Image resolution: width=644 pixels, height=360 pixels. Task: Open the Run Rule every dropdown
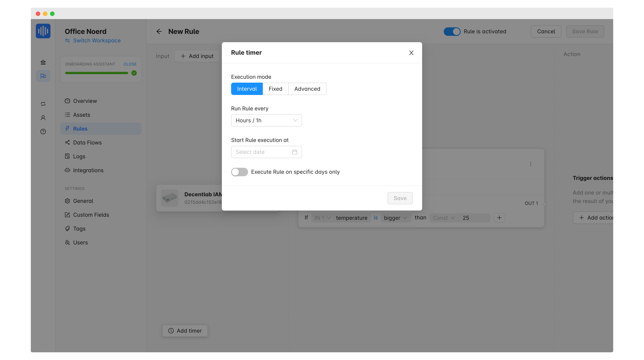[266, 121]
